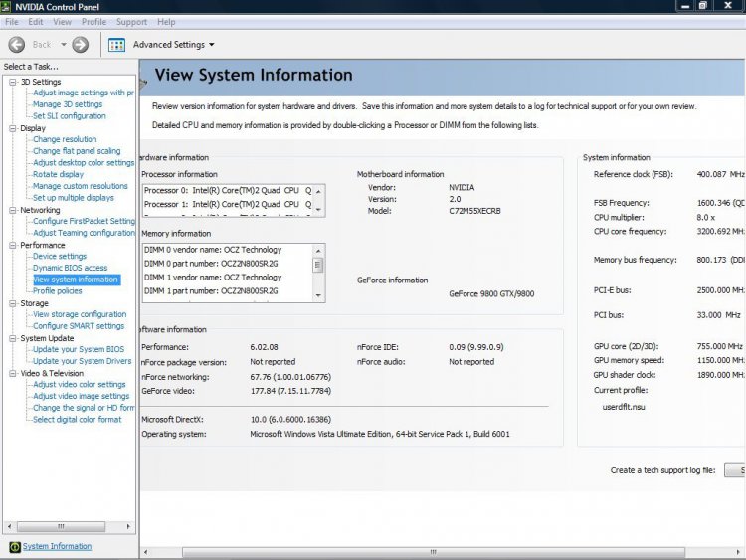
Task: Open Adjust desktop color settings
Action: coord(84,163)
